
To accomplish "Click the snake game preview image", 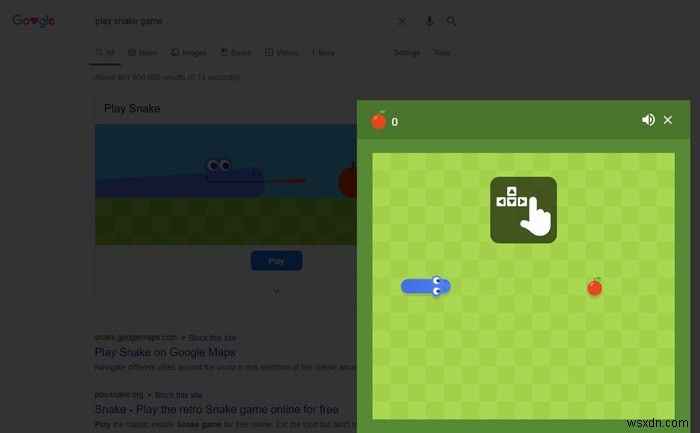I will click(226, 184).
